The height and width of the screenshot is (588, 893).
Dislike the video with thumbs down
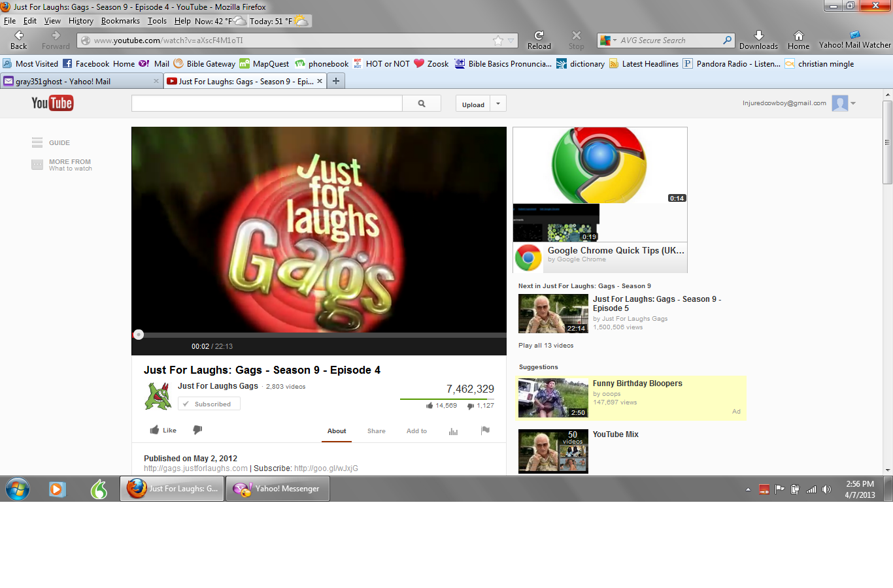point(197,430)
